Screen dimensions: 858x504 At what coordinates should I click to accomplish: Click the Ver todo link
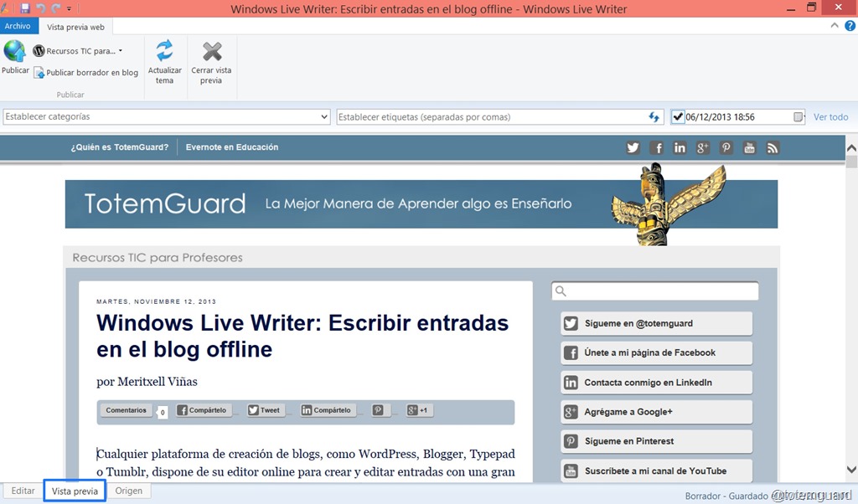[830, 117]
